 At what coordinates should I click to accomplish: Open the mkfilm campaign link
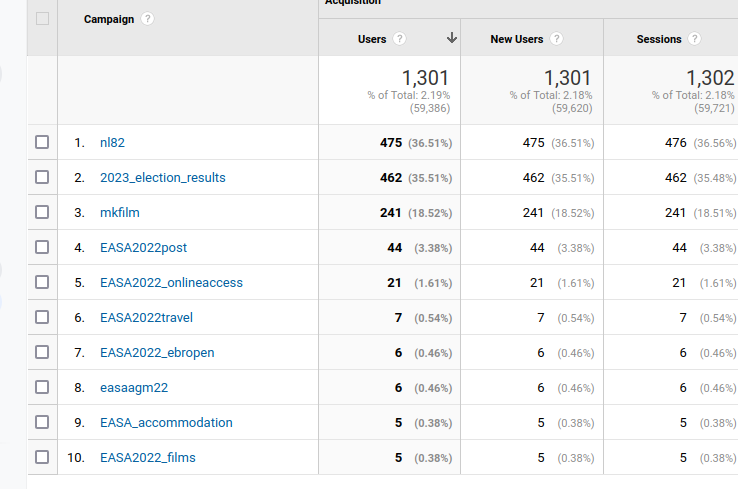(120, 212)
